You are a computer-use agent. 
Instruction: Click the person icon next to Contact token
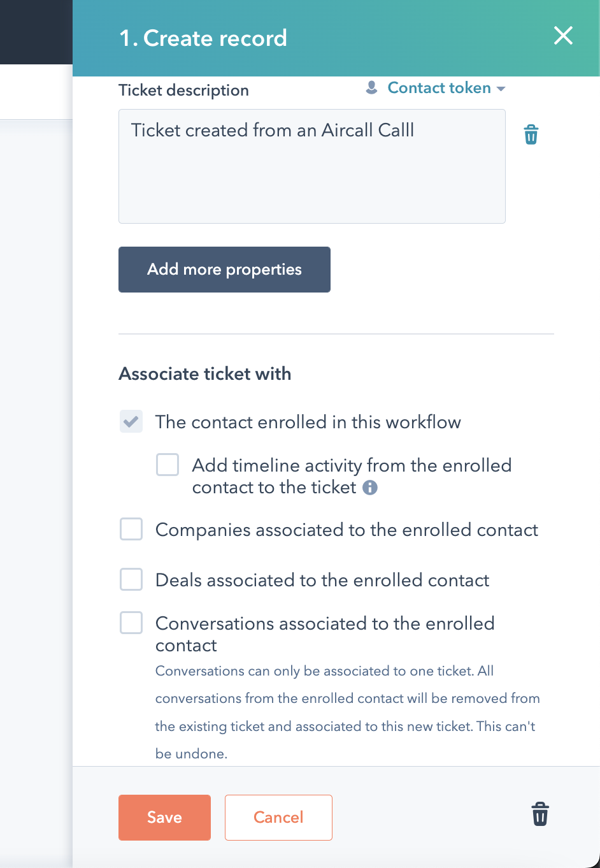(x=372, y=87)
